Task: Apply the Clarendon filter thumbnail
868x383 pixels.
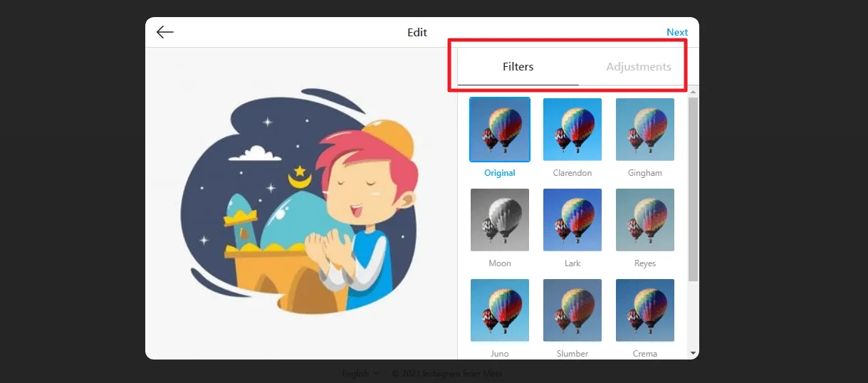Action: (x=572, y=129)
